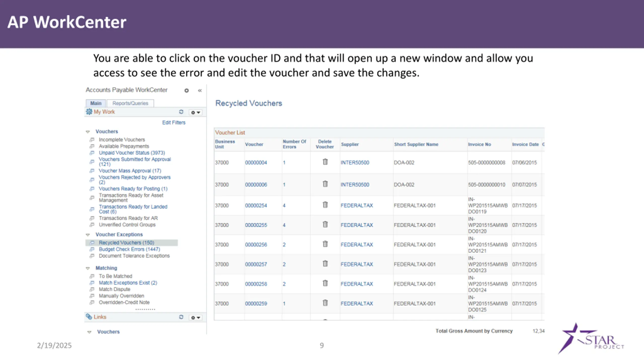Click Manually Overridden item
The height and width of the screenshot is (362, 644).
[122, 296]
